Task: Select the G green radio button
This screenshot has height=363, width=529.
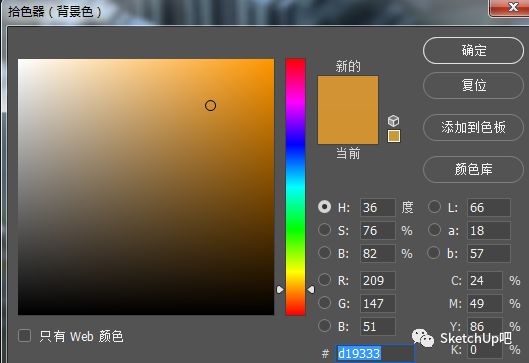Action: (x=325, y=303)
